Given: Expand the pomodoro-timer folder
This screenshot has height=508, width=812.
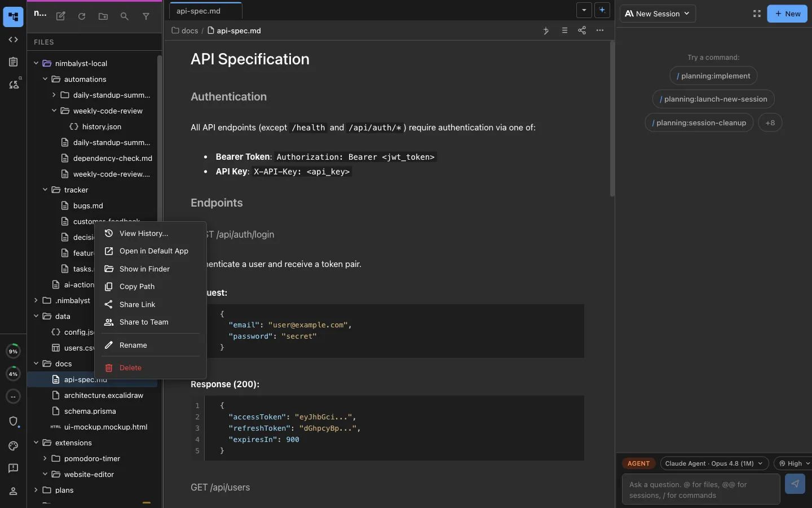Looking at the screenshot, I should [45, 458].
